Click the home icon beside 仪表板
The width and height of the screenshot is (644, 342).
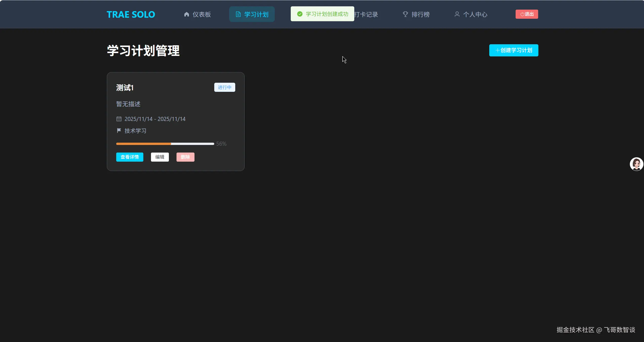pos(187,14)
